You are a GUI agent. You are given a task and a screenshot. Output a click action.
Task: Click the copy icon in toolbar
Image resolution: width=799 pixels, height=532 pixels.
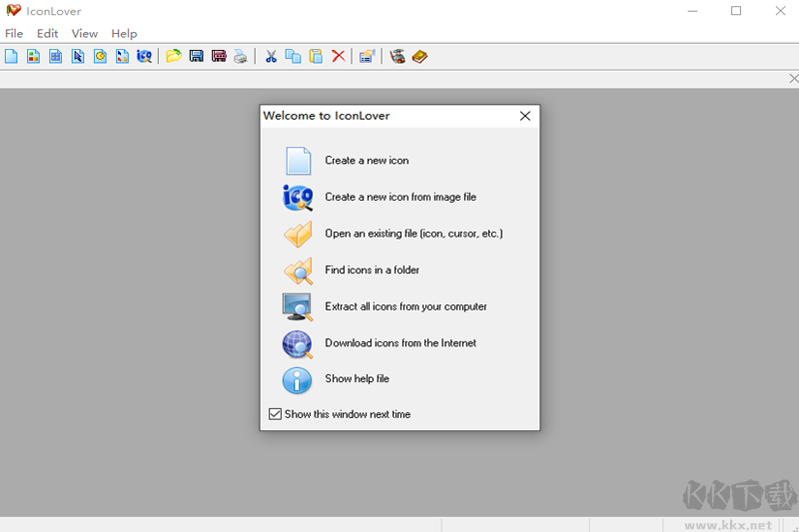tap(293, 57)
